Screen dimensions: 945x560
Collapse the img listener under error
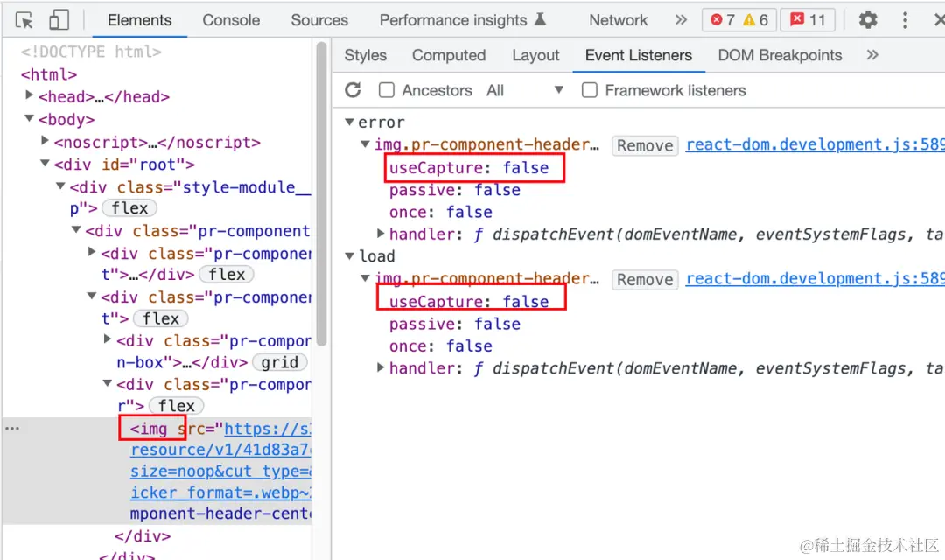tap(365, 144)
